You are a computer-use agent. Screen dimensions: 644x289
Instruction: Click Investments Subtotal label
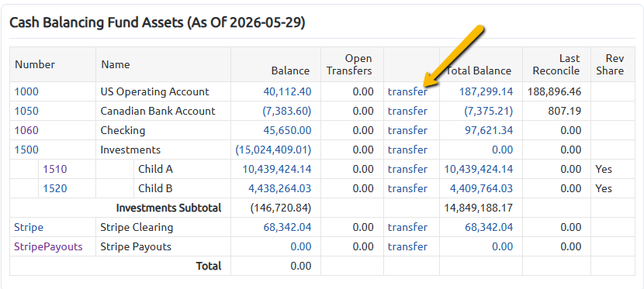pyautogui.click(x=168, y=208)
